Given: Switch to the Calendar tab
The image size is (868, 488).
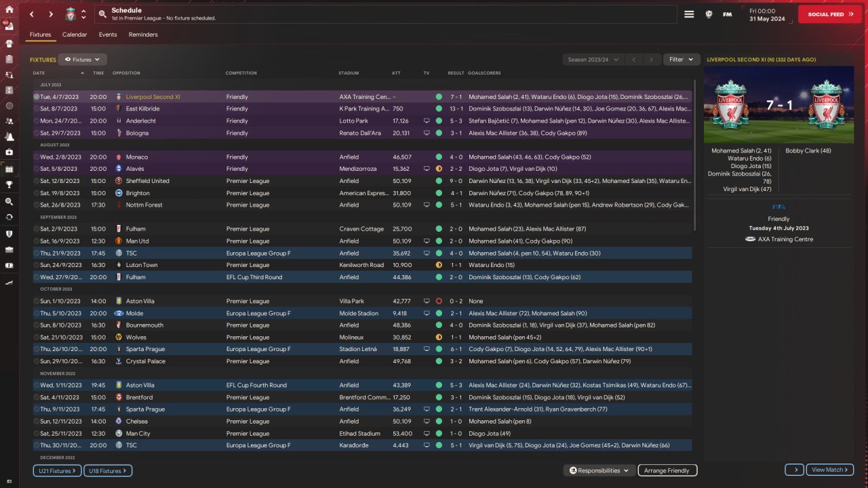Looking at the screenshot, I should [75, 35].
